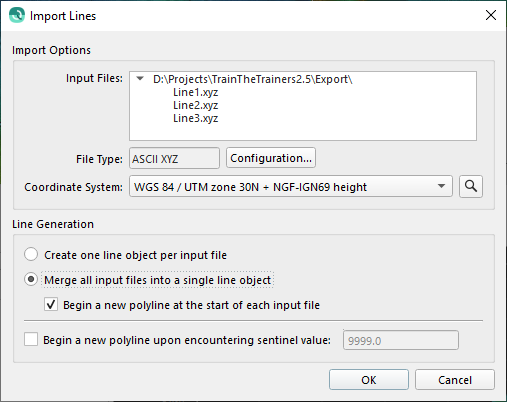Select the Export folder path entry

(253, 79)
